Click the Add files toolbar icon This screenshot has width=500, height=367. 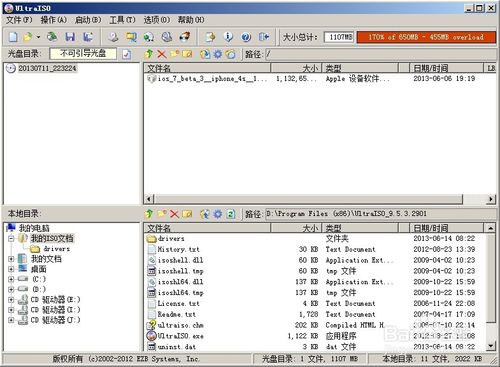(x=210, y=37)
